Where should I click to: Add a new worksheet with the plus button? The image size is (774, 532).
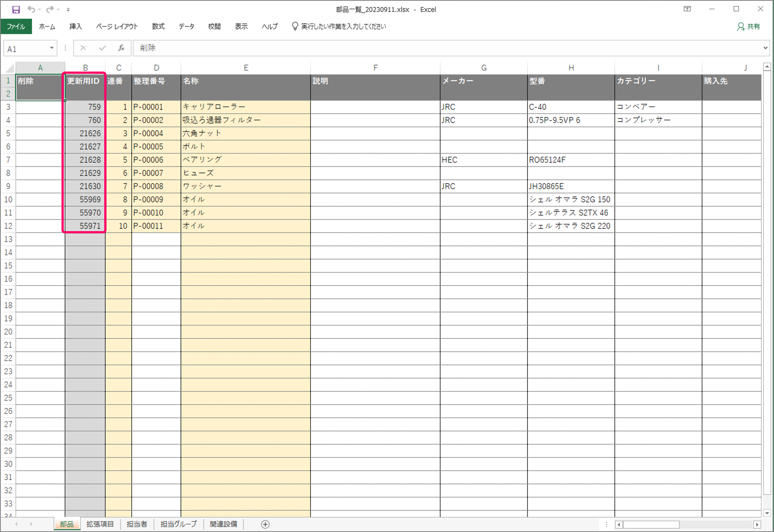point(265,524)
